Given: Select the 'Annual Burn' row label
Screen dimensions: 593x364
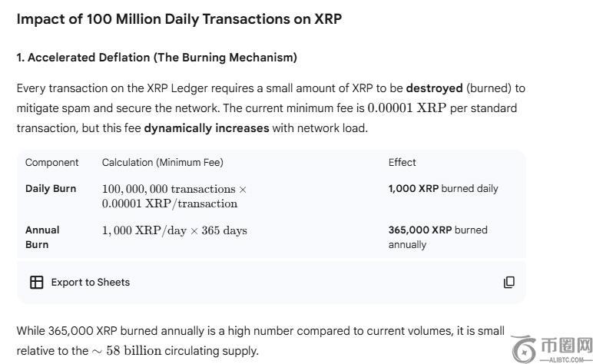Looking at the screenshot, I should point(42,237).
